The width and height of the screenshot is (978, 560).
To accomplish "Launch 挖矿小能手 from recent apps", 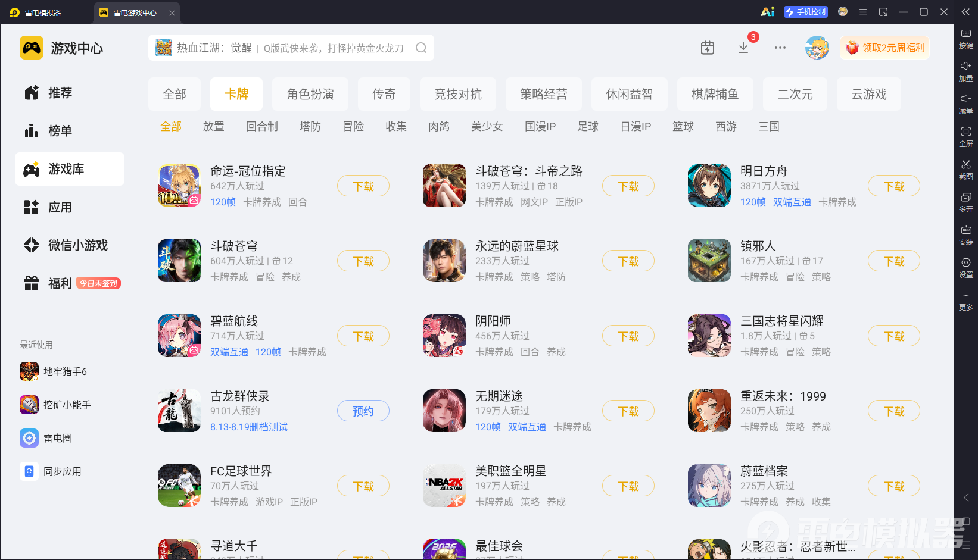I will (55, 405).
